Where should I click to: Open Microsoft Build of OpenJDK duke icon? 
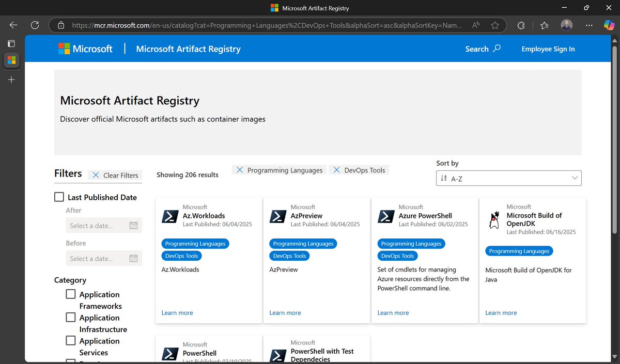click(x=494, y=220)
